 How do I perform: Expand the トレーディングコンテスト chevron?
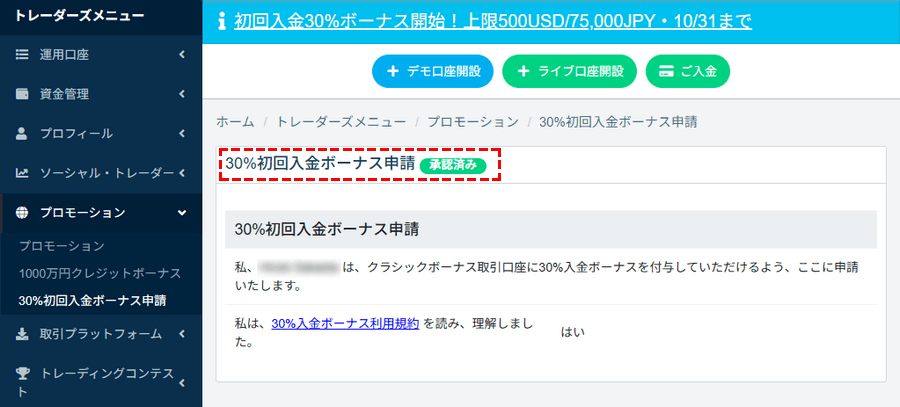(181, 382)
